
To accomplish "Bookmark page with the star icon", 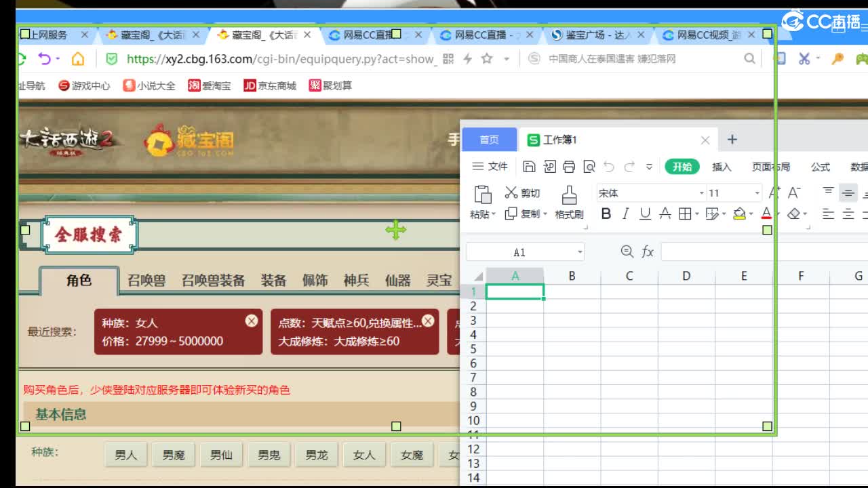I will click(487, 59).
